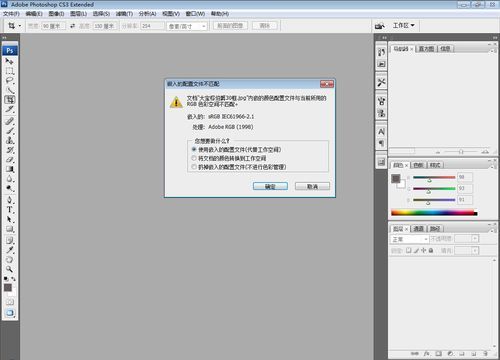Select the Rectangle shape tool
500x360 pixels.
tap(9, 229)
